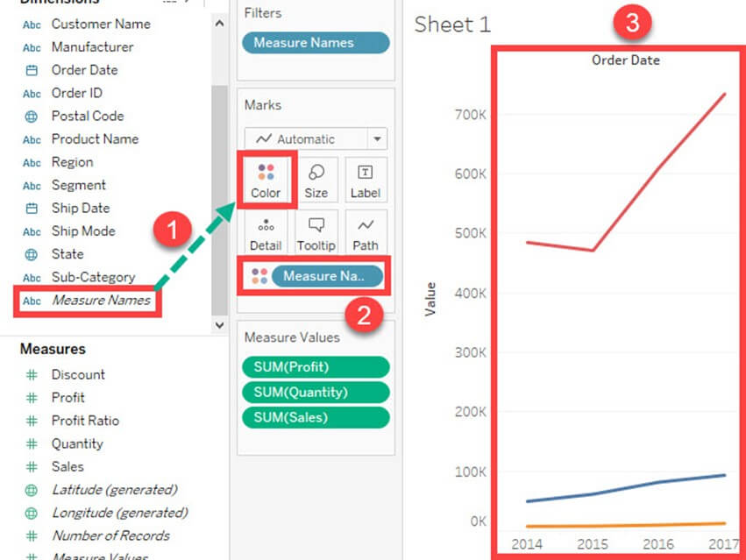Select the Measure Names filter pill
Screen dimensions: 746x560
point(316,42)
